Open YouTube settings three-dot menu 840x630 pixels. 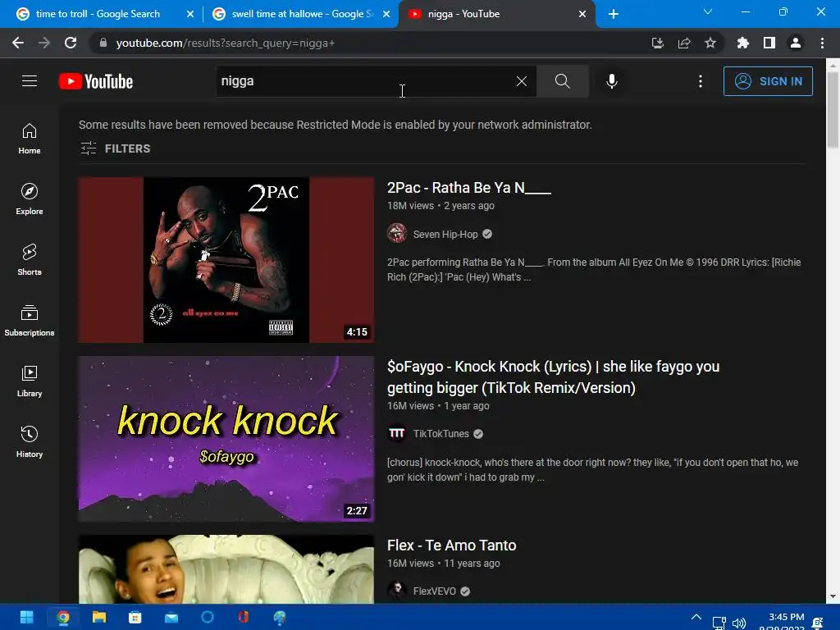point(701,81)
